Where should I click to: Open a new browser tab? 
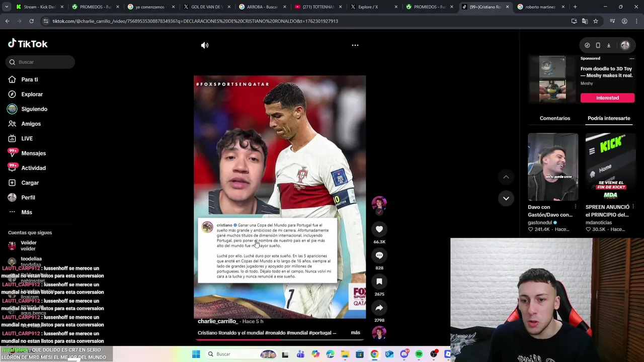click(575, 7)
